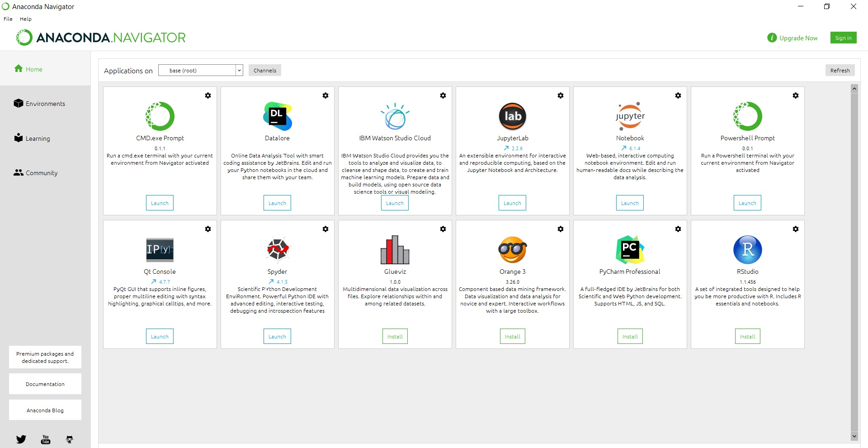Open Anaconda YouTube channel icon
Image resolution: width=868 pixels, height=448 pixels.
(x=46, y=439)
